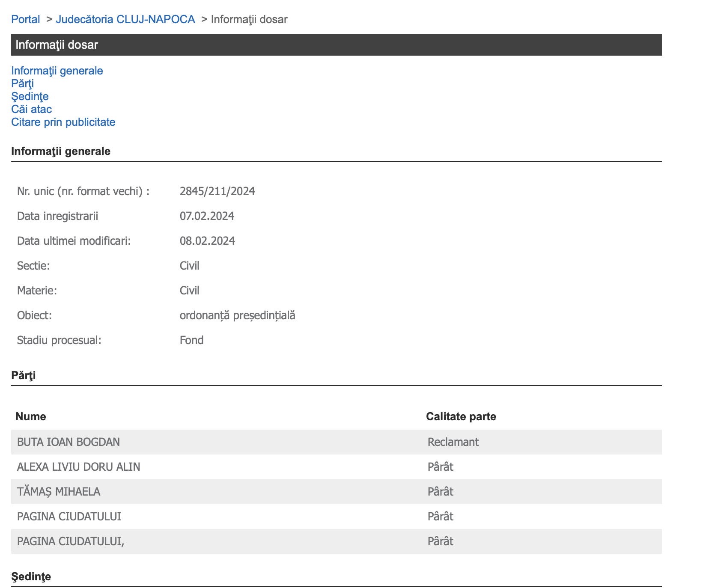Viewport: 715px width, 588px height.
Task: Click the Nr. unic label
Action: click(83, 191)
